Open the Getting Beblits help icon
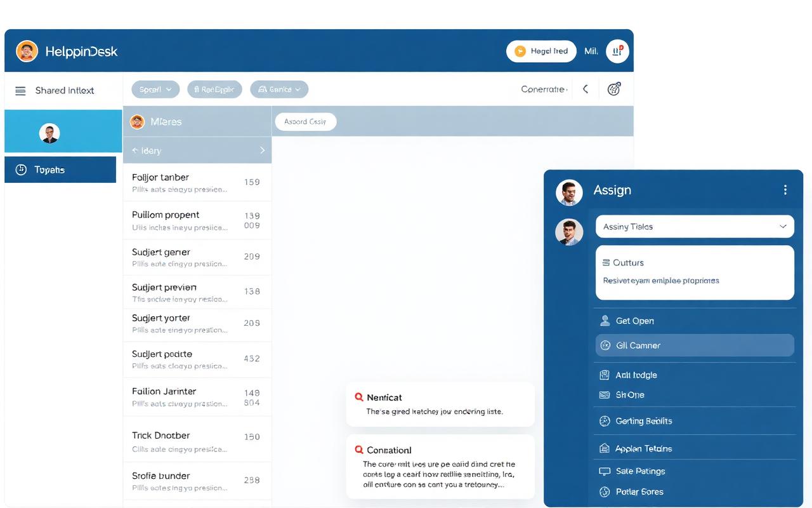Image resolution: width=812 pixels, height=508 pixels. tap(606, 420)
